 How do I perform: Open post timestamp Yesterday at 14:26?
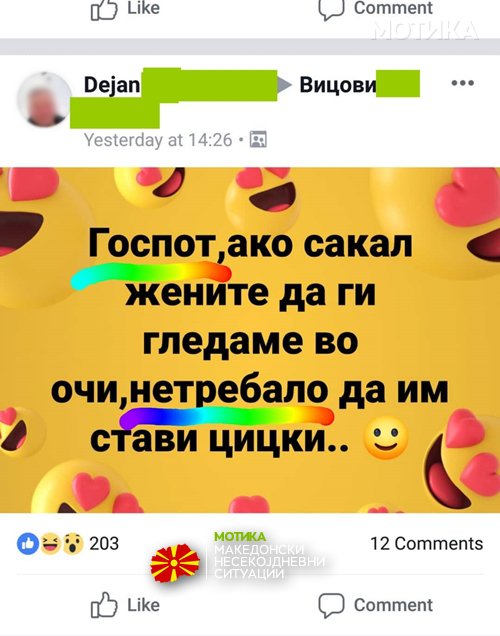click(x=158, y=140)
